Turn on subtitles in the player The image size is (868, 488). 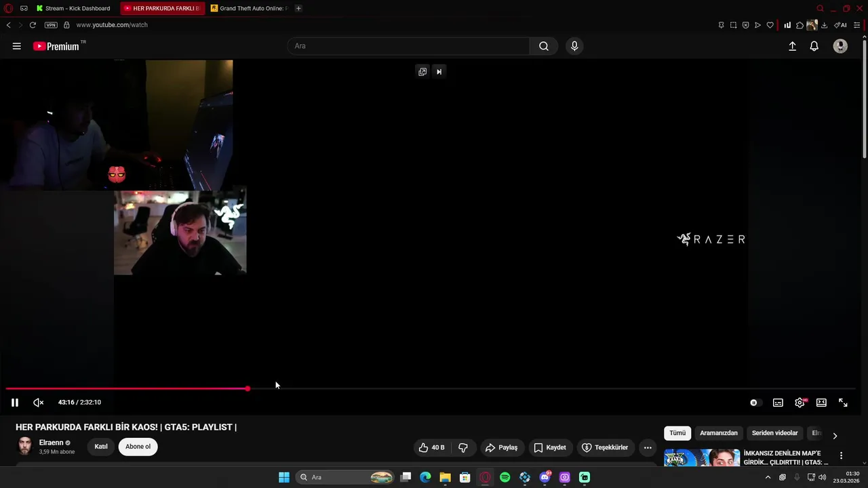(x=778, y=403)
